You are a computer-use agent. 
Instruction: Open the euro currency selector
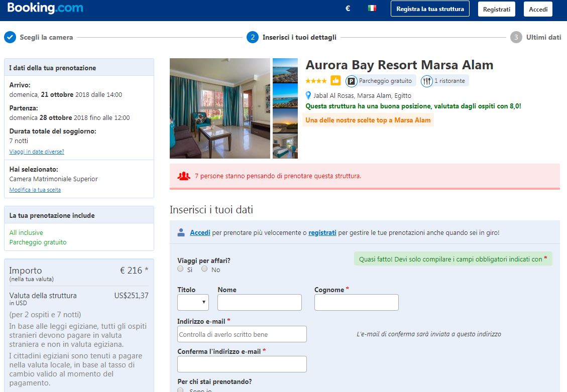coord(348,9)
